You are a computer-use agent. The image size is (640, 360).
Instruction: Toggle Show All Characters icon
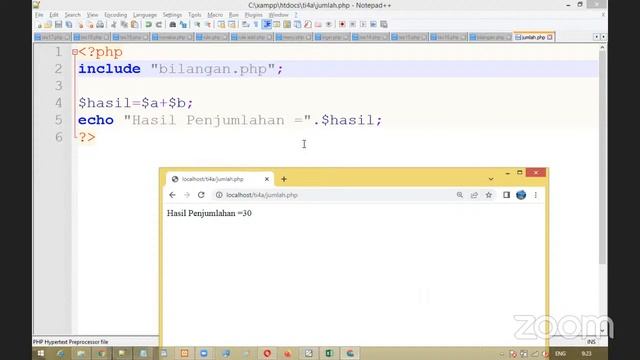(x=256, y=25)
